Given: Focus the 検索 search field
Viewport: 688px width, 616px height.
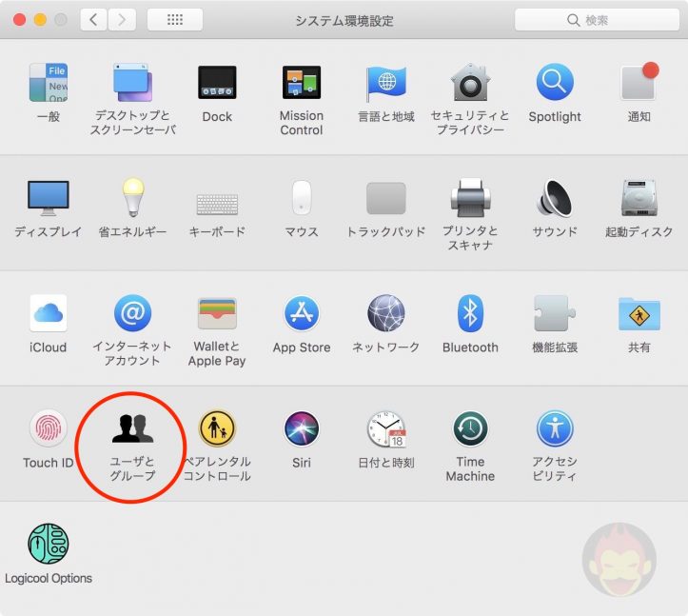Looking at the screenshot, I should (597, 20).
